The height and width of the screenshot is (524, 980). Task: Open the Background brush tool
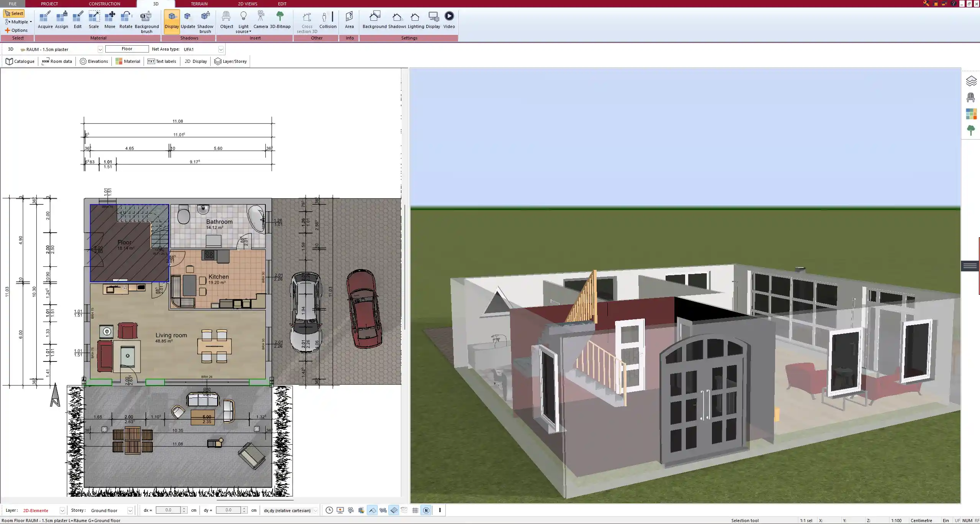point(147,22)
